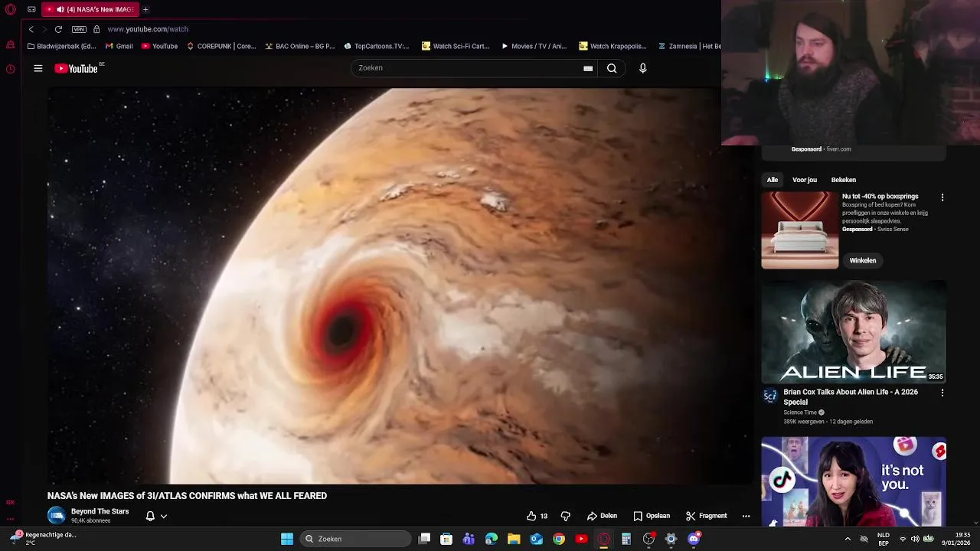980x551 pixels.
Task: Open the weather widget Regenachtige
Action: pyautogui.click(x=43, y=539)
